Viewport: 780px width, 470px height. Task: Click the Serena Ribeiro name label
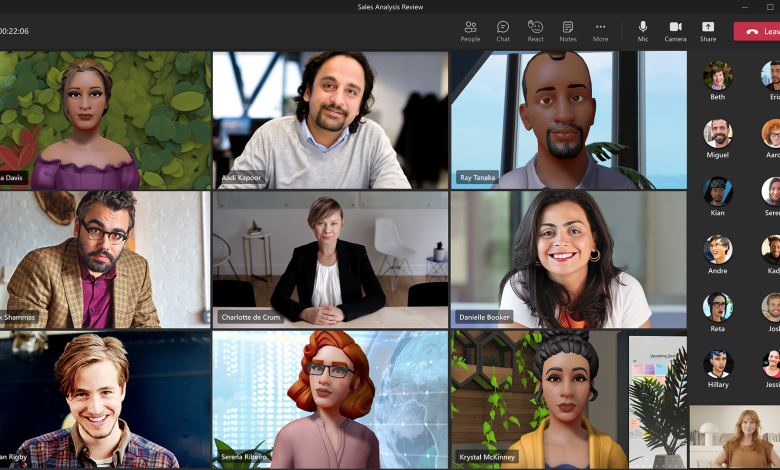point(244,457)
